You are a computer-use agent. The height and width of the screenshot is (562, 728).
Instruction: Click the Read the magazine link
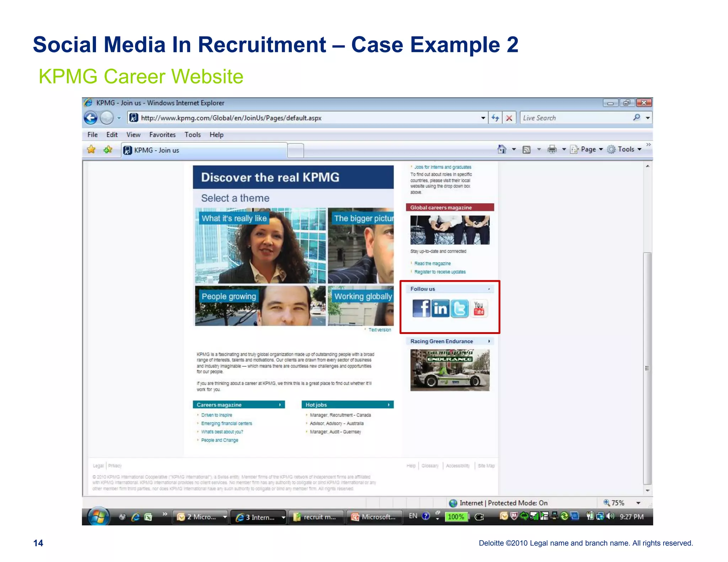[x=432, y=264]
